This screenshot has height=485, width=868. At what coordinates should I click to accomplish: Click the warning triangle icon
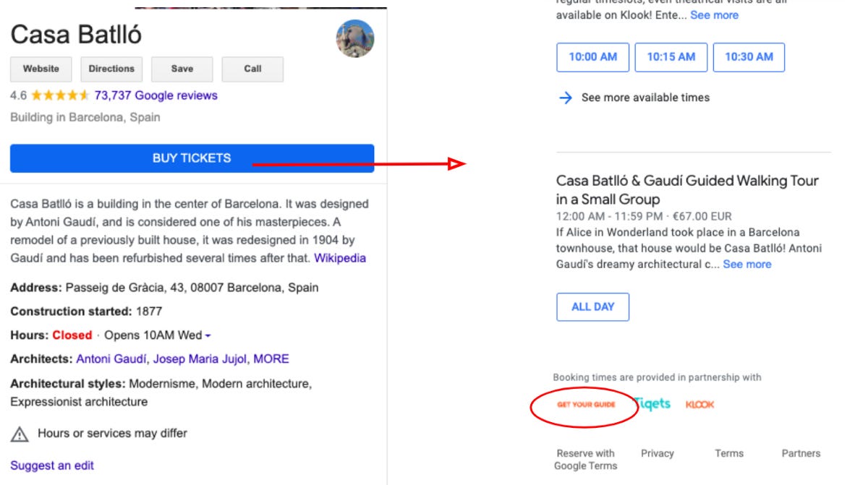[x=19, y=434]
